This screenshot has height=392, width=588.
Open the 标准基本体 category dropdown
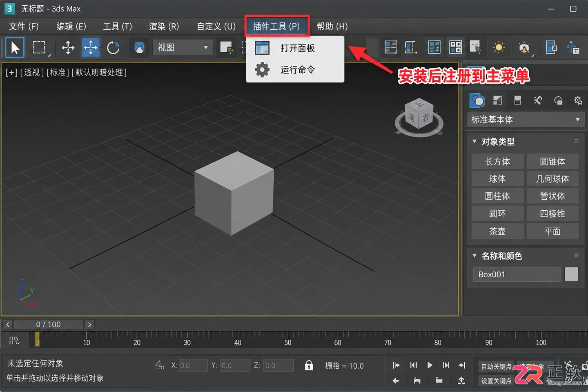(526, 120)
